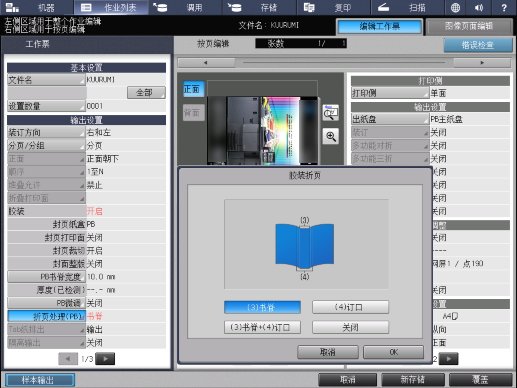Go to next page of right settings panel
This screenshot has width=517, height=388.
pos(449,359)
